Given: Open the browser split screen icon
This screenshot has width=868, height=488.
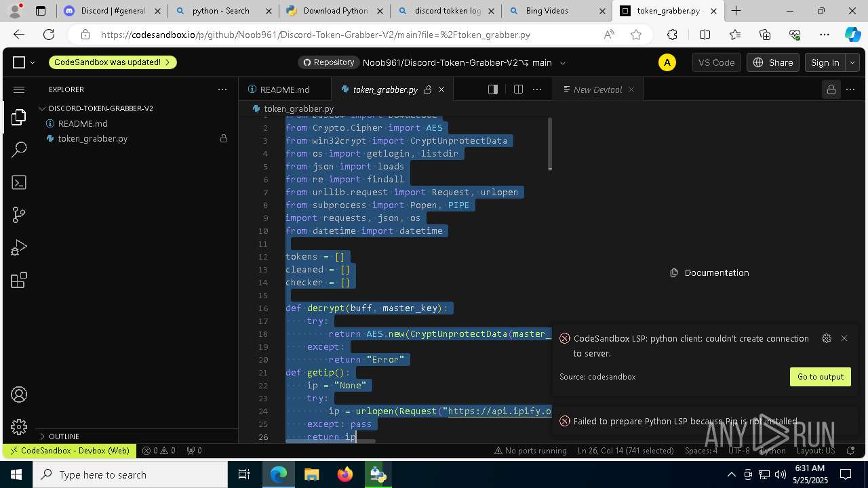Looking at the screenshot, I should 705,35.
